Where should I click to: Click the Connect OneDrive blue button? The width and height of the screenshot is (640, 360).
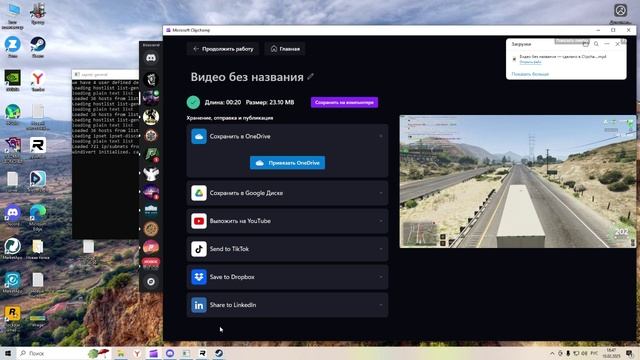[287, 163]
